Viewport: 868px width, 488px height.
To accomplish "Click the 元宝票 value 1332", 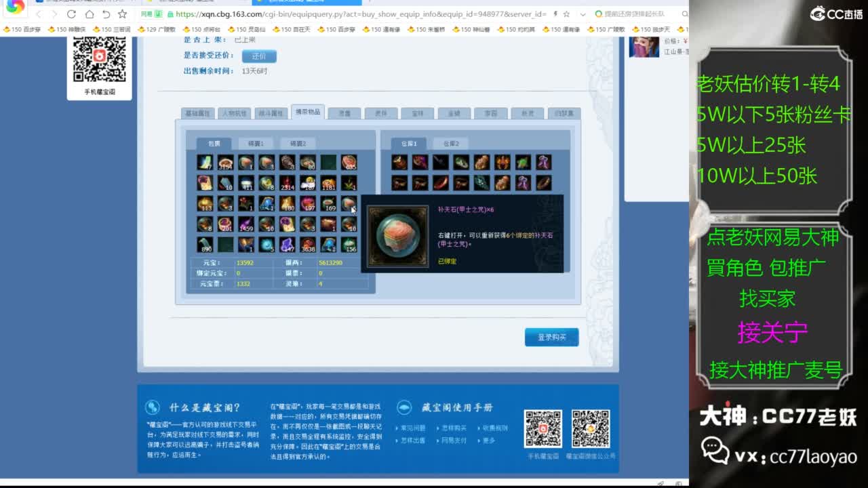I will click(x=243, y=284).
